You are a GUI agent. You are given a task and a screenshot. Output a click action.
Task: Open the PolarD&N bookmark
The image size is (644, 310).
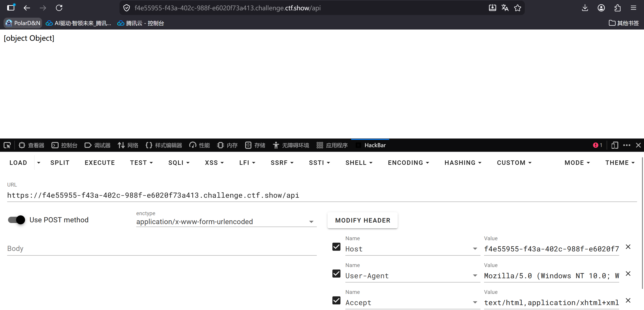[23, 23]
